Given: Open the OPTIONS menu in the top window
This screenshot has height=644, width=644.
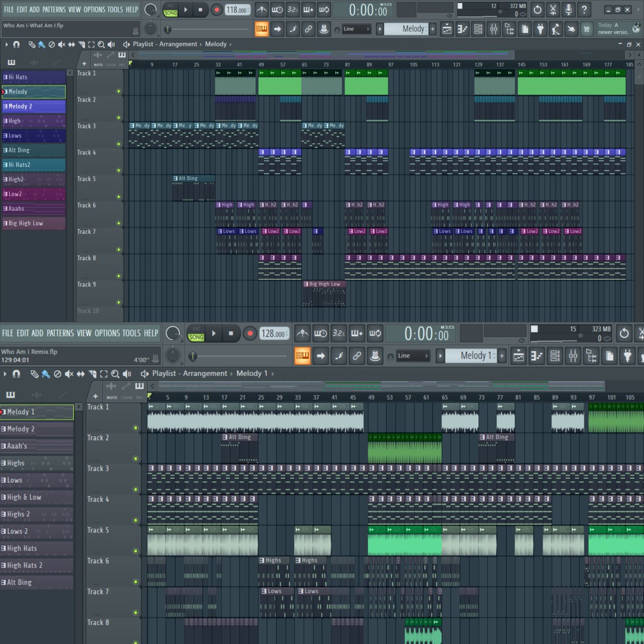Looking at the screenshot, I should pos(95,10).
